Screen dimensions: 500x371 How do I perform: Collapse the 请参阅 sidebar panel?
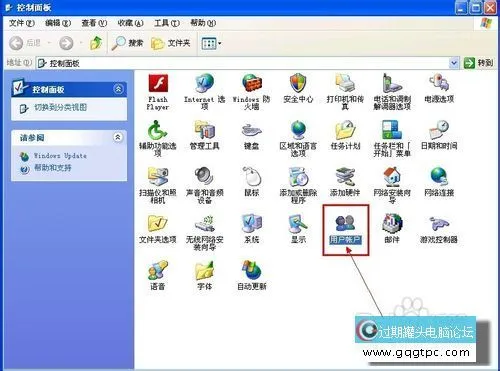tap(118, 137)
